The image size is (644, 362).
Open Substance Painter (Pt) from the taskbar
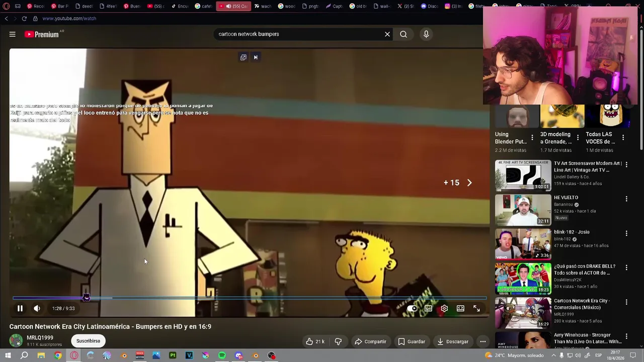[x=173, y=355]
